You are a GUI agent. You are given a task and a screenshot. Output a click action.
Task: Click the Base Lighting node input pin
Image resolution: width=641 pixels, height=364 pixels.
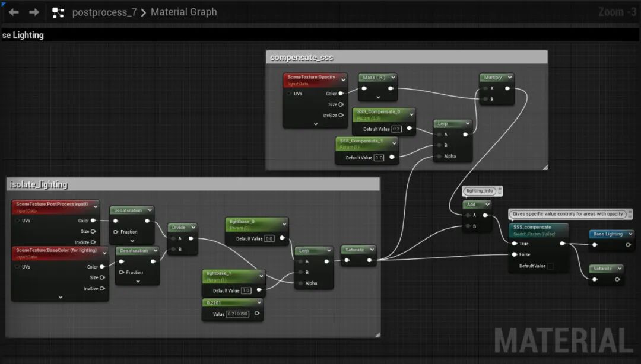point(595,245)
